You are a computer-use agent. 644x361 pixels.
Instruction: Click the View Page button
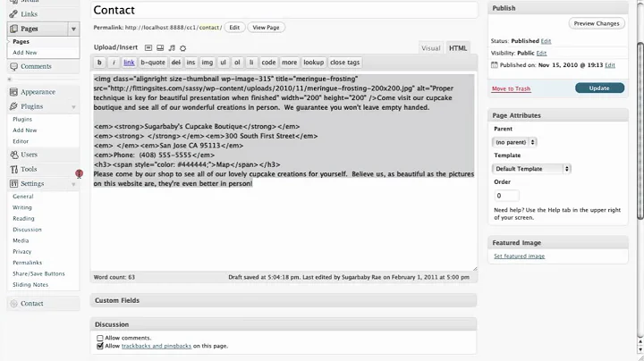tap(266, 28)
